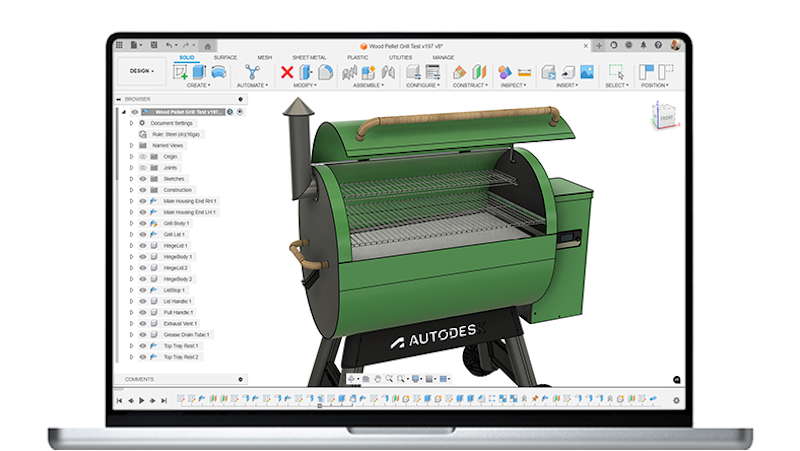Select the Orbit navigation tool

click(351, 379)
